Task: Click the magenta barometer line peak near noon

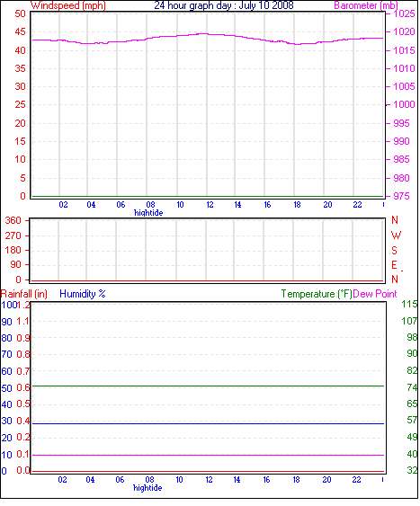Action: click(x=203, y=33)
